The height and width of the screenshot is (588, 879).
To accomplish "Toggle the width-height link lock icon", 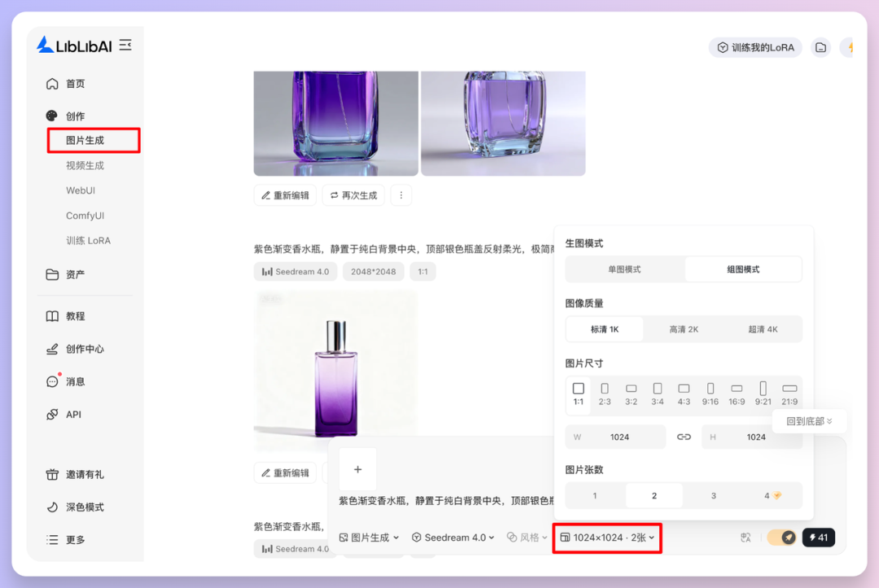I will 684,437.
